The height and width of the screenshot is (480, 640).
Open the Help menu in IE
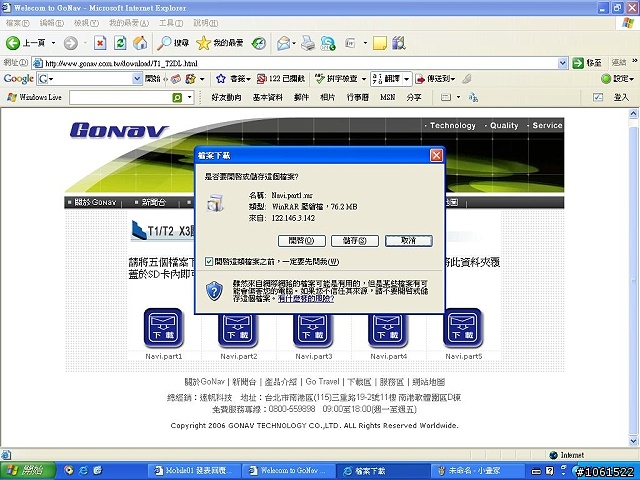tap(205, 23)
